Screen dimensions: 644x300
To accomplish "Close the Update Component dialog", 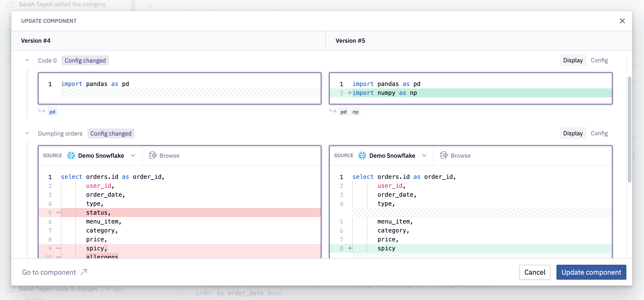I will click(622, 21).
